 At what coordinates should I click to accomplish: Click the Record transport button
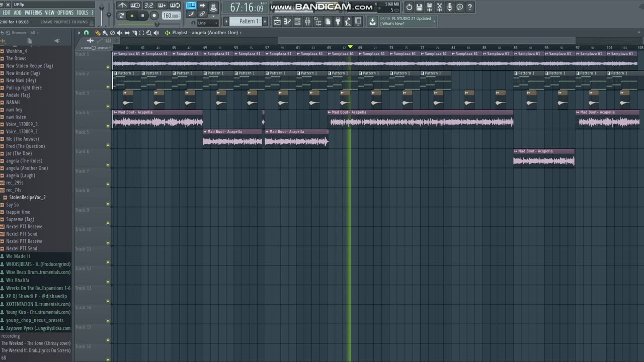click(154, 16)
